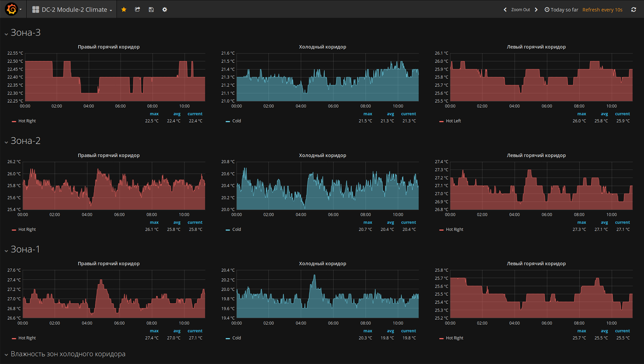The height and width of the screenshot is (364, 644).
Task: Open color picker for Зона-1 'Cold' swatch
Action: (x=228, y=338)
